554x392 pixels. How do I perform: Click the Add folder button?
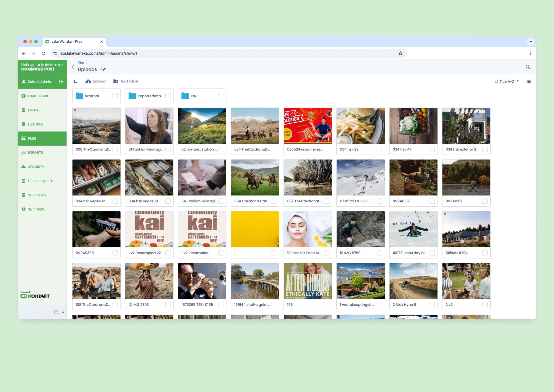[126, 81]
